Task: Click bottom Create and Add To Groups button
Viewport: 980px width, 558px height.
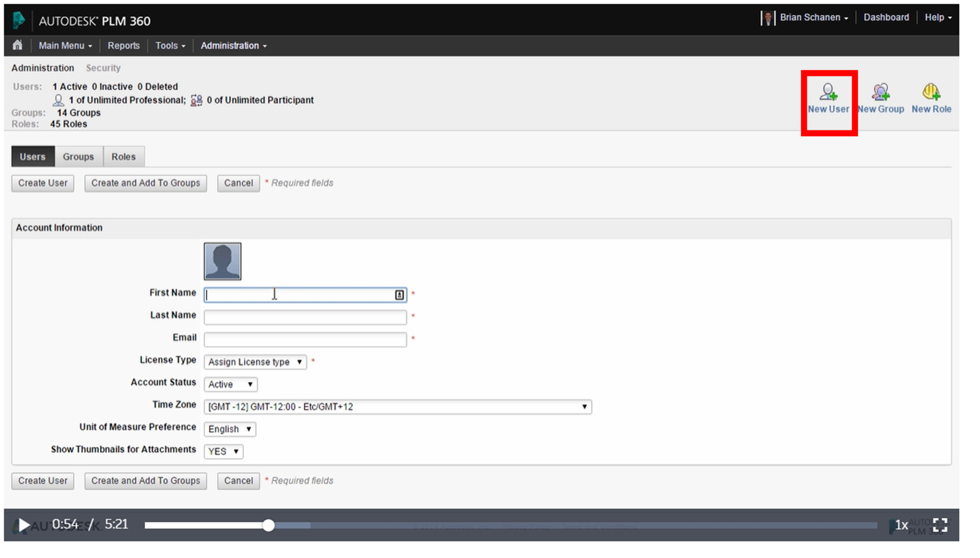Action: pos(146,481)
